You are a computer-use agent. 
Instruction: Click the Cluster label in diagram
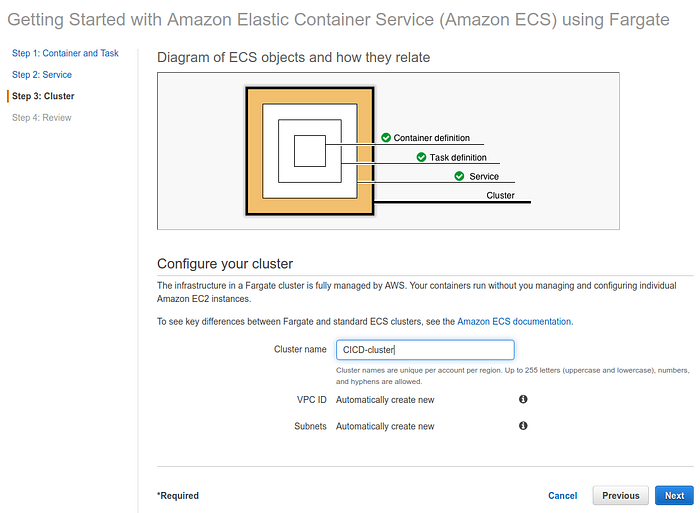tap(500, 195)
